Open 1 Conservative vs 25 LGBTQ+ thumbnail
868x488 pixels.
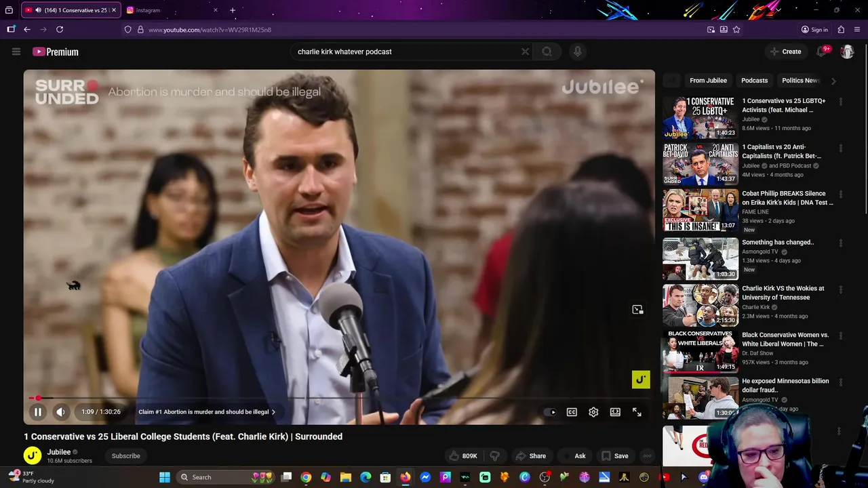[x=701, y=117]
